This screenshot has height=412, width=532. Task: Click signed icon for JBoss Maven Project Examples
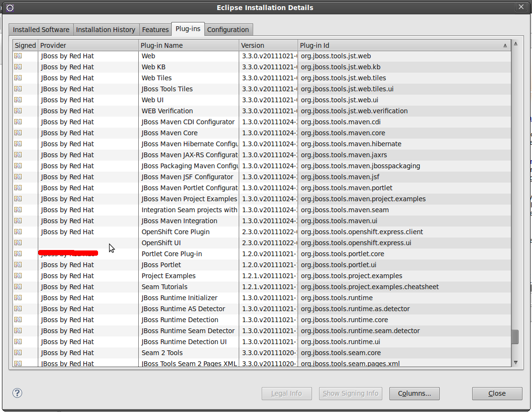[18, 199]
